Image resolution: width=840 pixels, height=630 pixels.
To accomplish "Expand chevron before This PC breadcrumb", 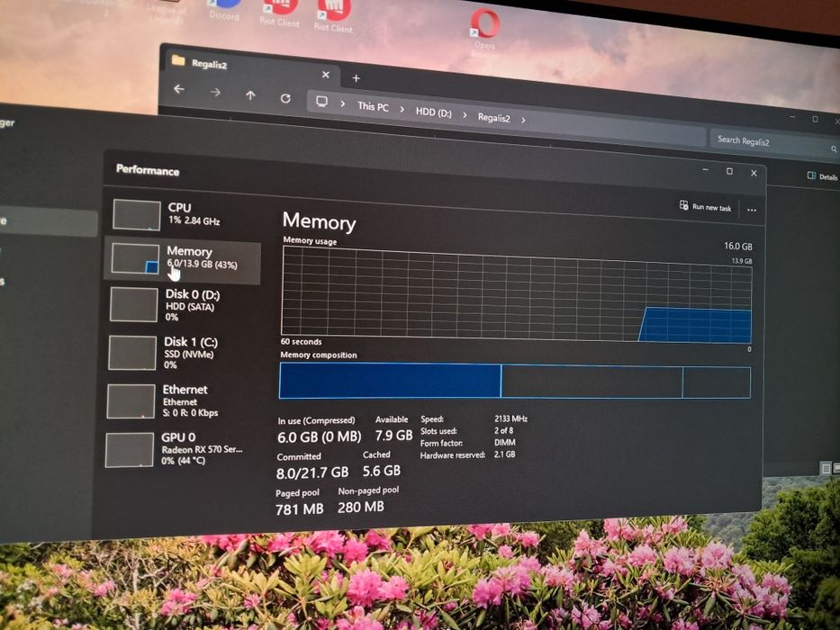I will [343, 103].
